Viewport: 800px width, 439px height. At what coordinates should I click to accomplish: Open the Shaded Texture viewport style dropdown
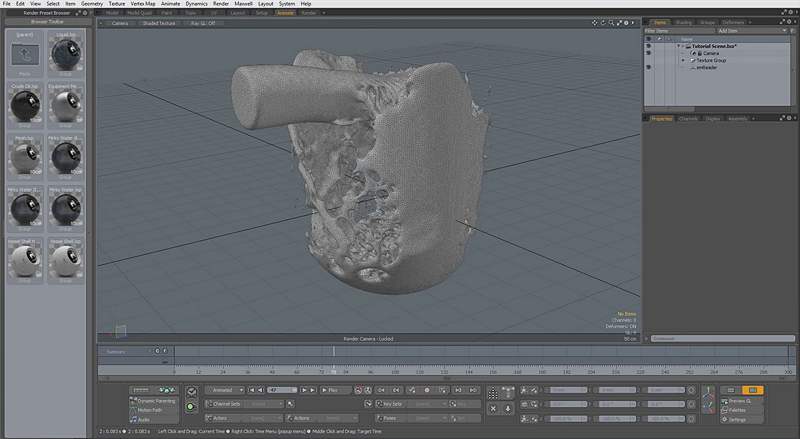tap(158, 23)
